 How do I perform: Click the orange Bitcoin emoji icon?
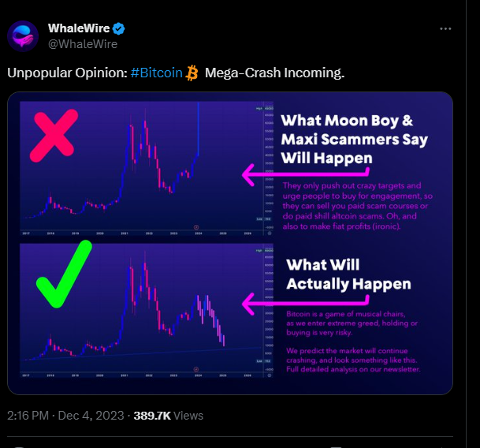pyautogui.click(x=192, y=73)
